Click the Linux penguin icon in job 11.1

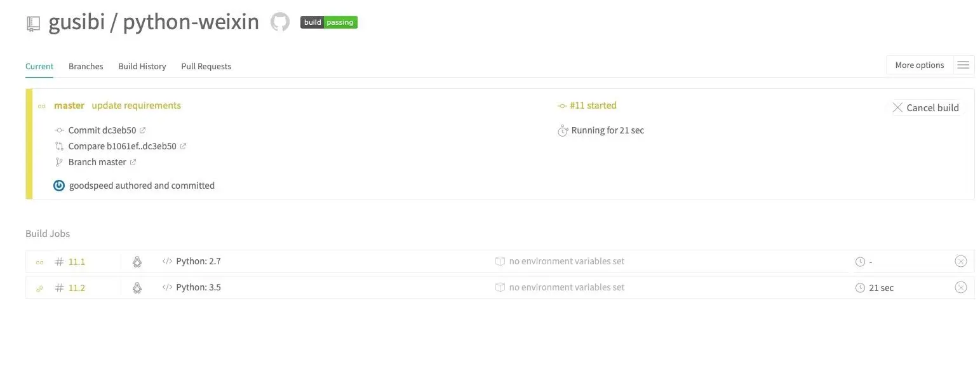[x=137, y=261]
